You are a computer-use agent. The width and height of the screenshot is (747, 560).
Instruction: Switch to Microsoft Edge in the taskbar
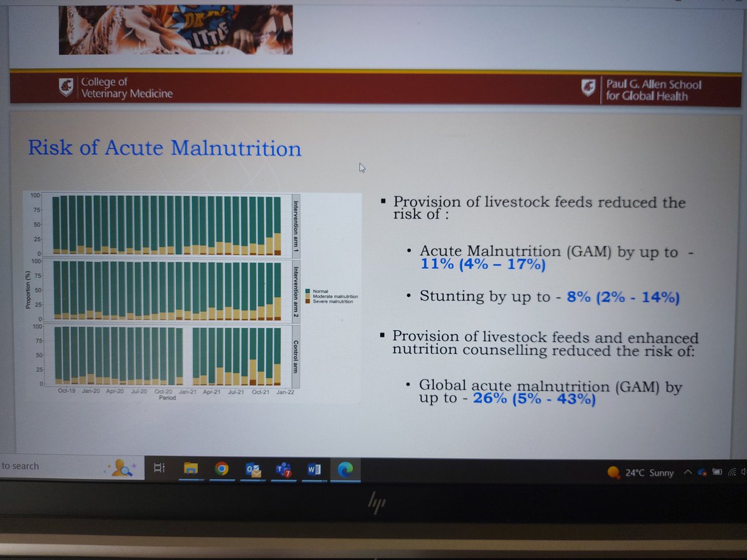click(345, 470)
